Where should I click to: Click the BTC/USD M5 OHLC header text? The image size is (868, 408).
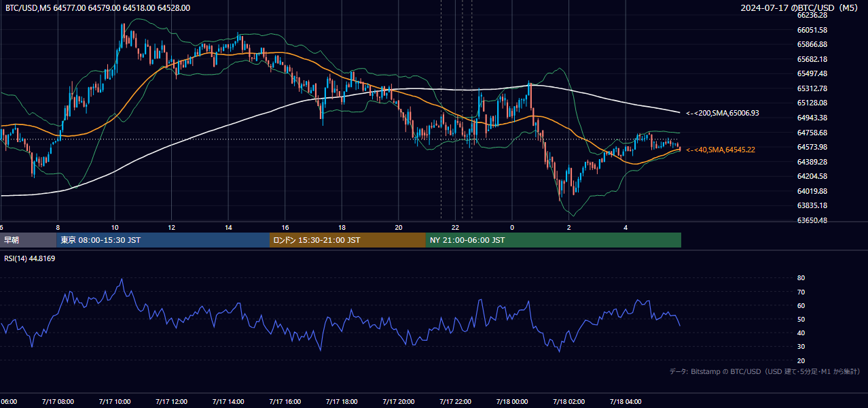pyautogui.click(x=98, y=8)
